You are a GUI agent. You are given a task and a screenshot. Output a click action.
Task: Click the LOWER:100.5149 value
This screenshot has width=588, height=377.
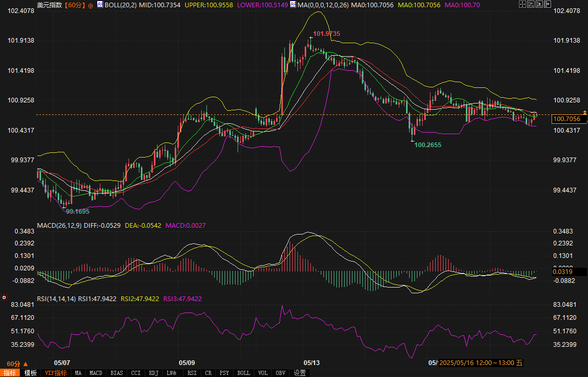(x=263, y=5)
